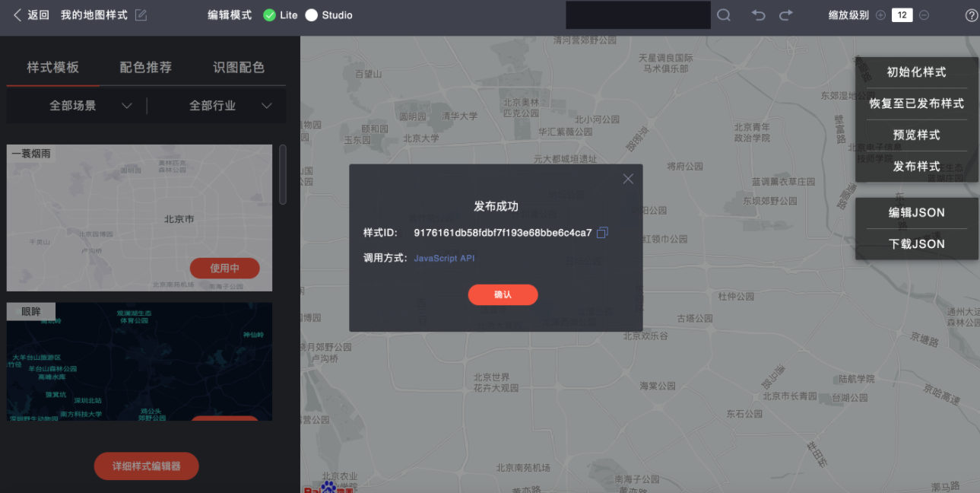Open 编辑JSON option
980x493 pixels.
point(917,213)
